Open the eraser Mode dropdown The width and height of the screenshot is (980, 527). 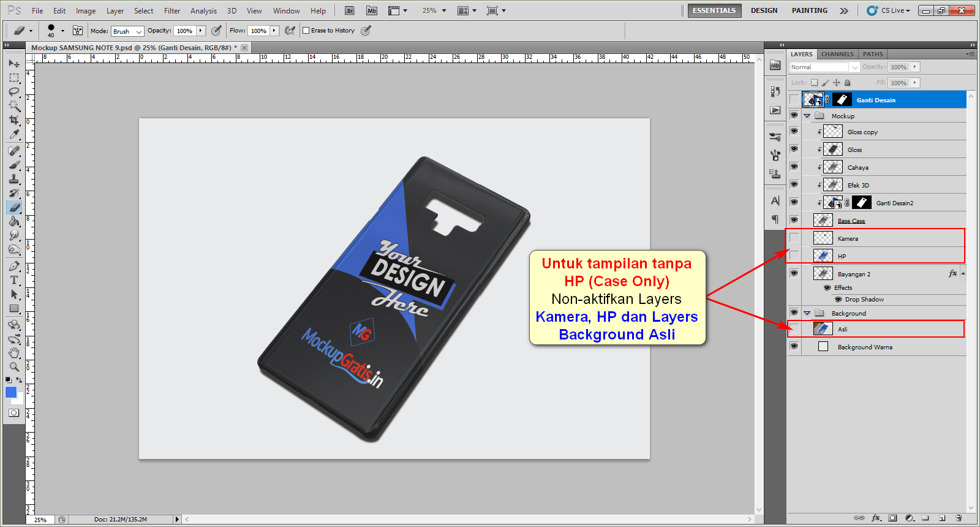(x=127, y=31)
